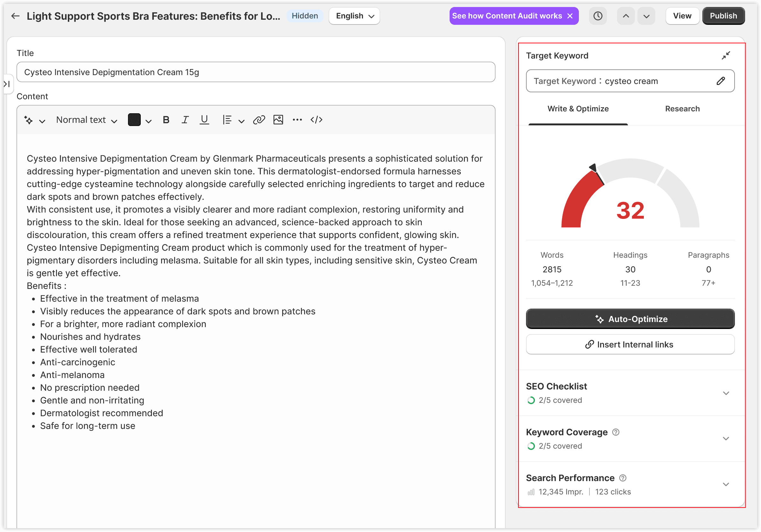Insert an image from the toolbar
This screenshot has width=761, height=532.
click(x=278, y=120)
